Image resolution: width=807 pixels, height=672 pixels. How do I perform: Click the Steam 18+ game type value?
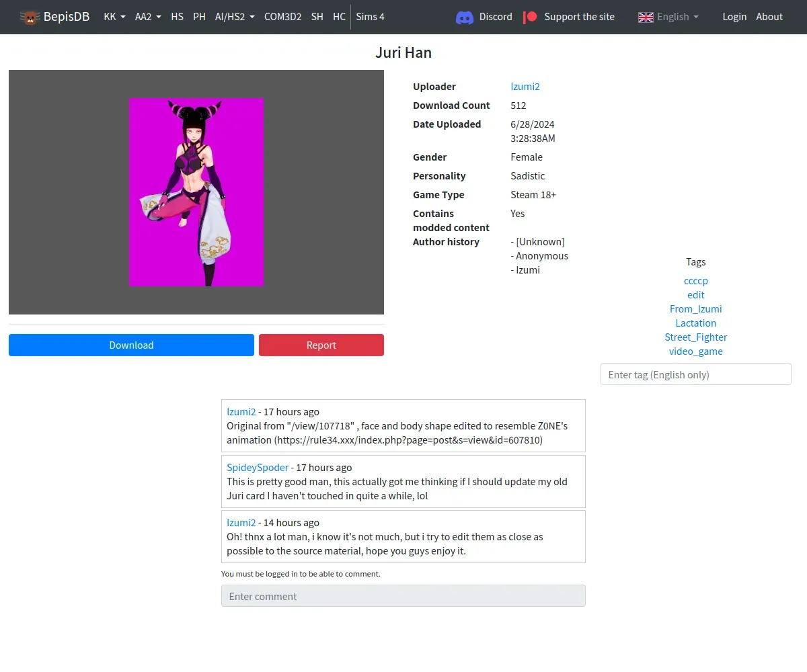pos(533,195)
